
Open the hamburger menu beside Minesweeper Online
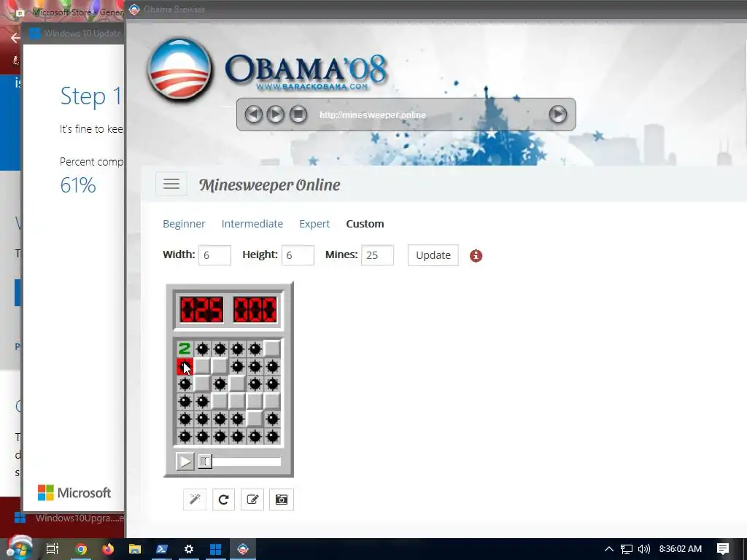point(171,184)
